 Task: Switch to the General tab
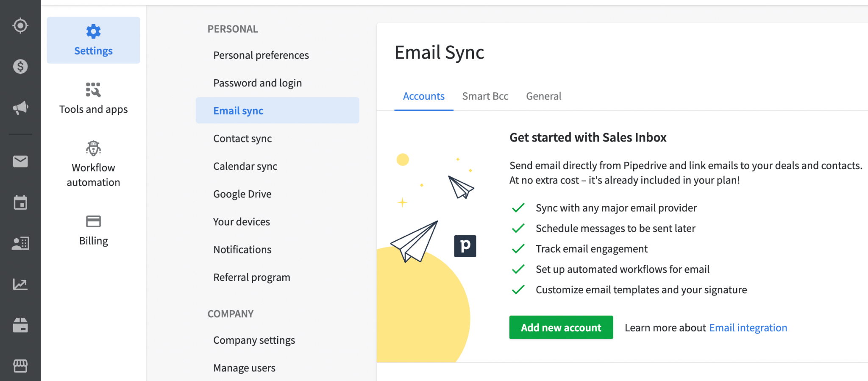(x=543, y=96)
